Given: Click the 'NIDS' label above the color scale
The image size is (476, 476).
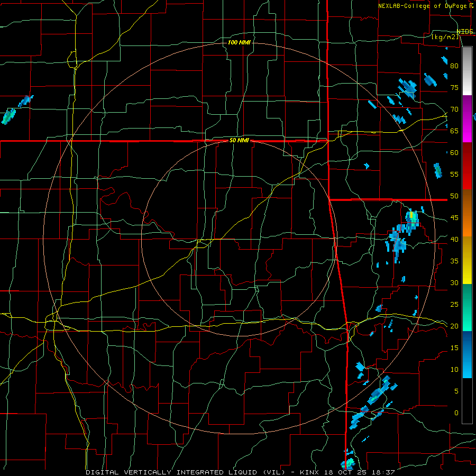Looking at the screenshot, I should click(x=465, y=32).
